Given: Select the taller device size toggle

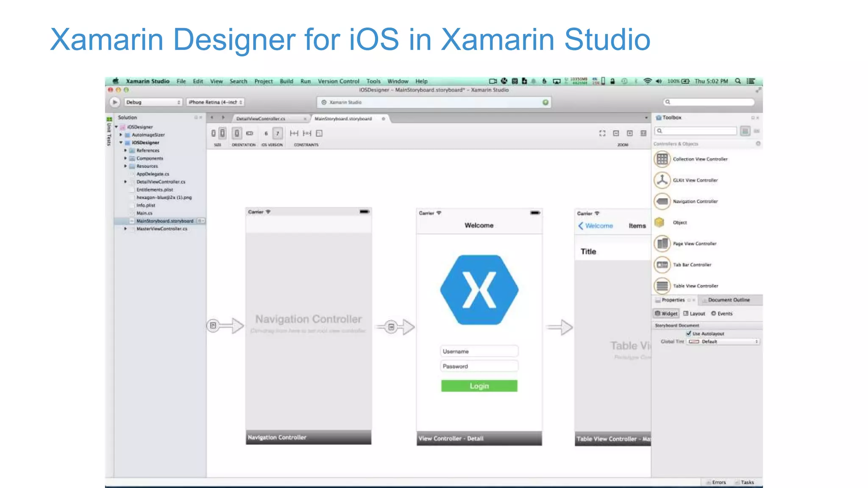Looking at the screenshot, I should pos(222,133).
